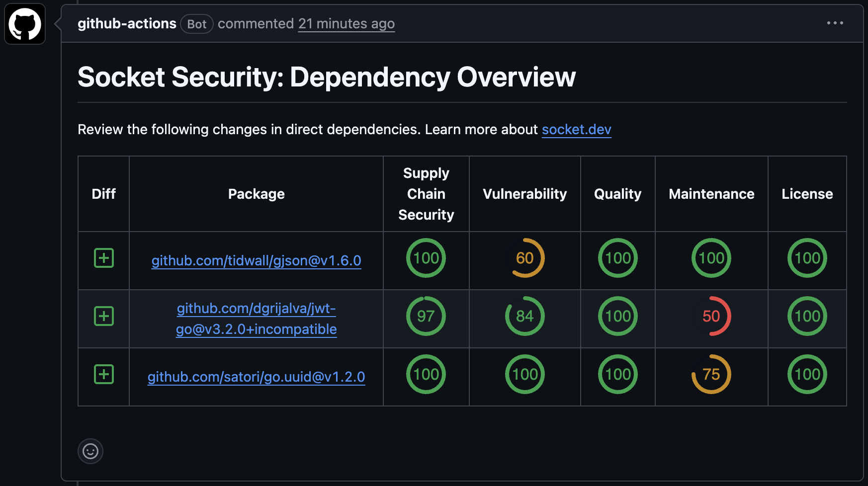Click the added-diff plus icon for go.uuid row
Image resolution: width=868 pixels, height=486 pixels.
click(x=104, y=374)
